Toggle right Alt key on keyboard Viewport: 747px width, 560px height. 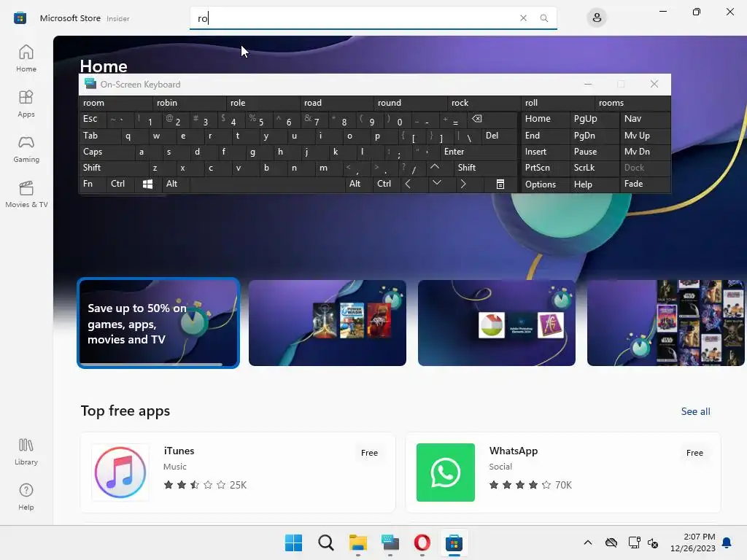click(x=359, y=184)
